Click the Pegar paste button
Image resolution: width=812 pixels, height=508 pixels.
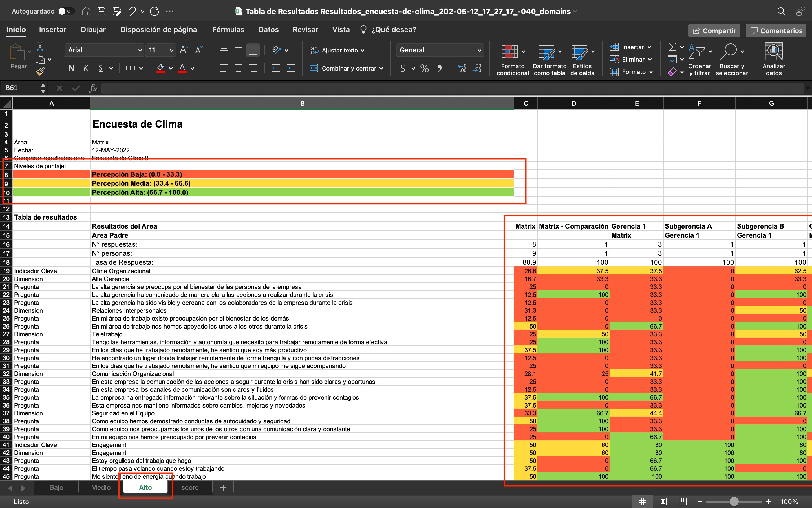18,56
